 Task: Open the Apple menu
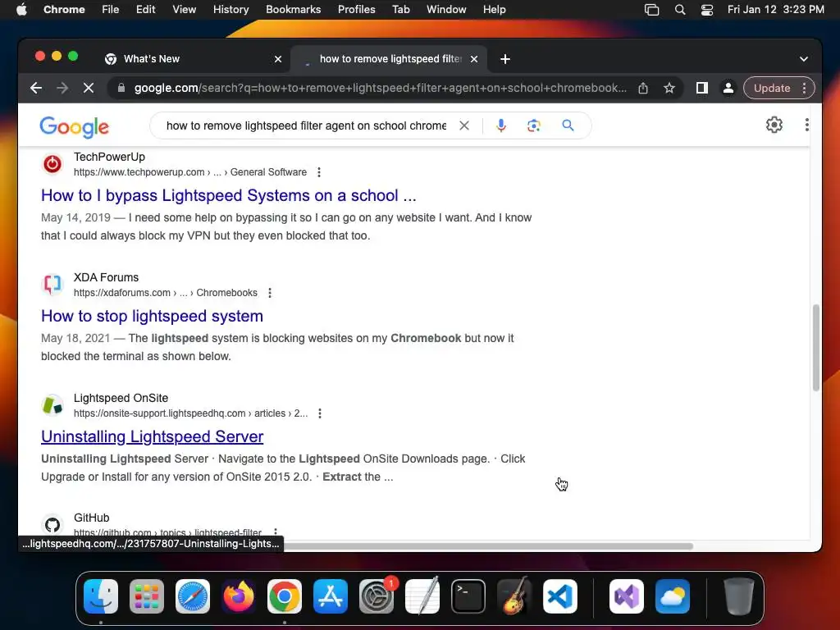pos(21,10)
